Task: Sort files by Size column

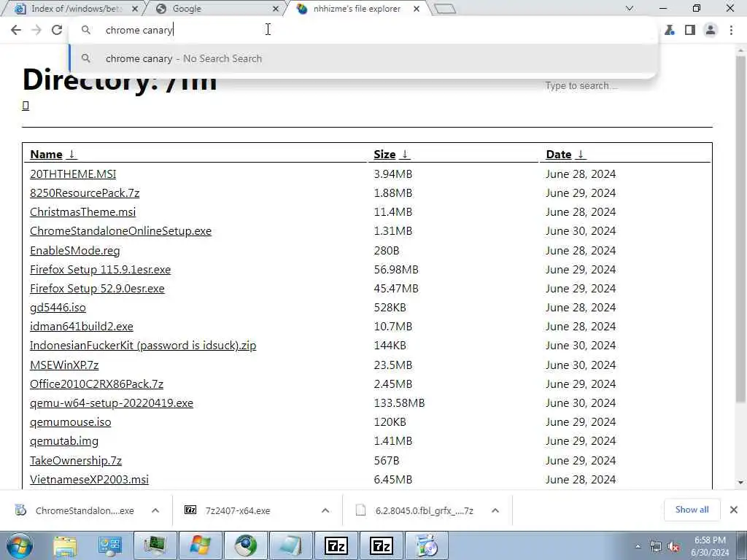Action: pyautogui.click(x=392, y=155)
